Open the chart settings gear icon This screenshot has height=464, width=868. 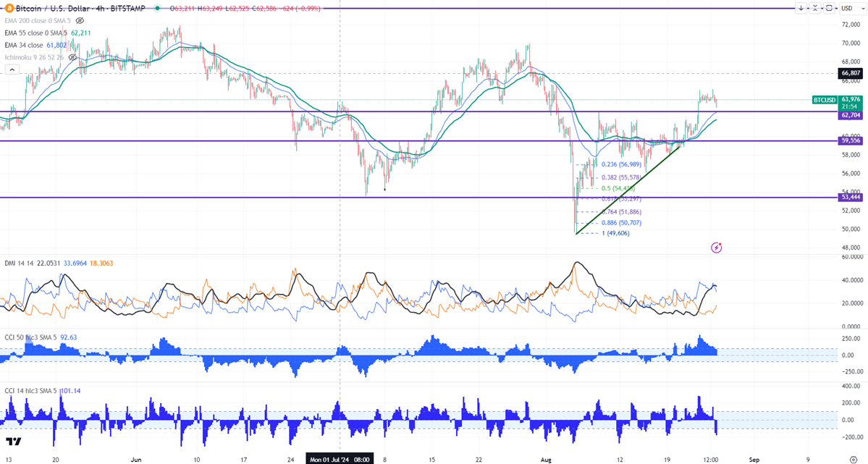pos(853,459)
